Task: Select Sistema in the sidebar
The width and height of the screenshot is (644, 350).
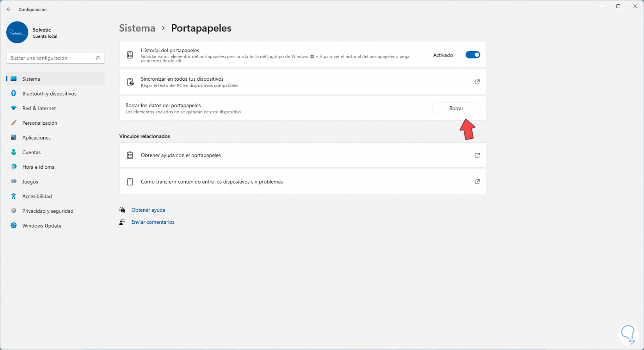Action: (x=31, y=79)
